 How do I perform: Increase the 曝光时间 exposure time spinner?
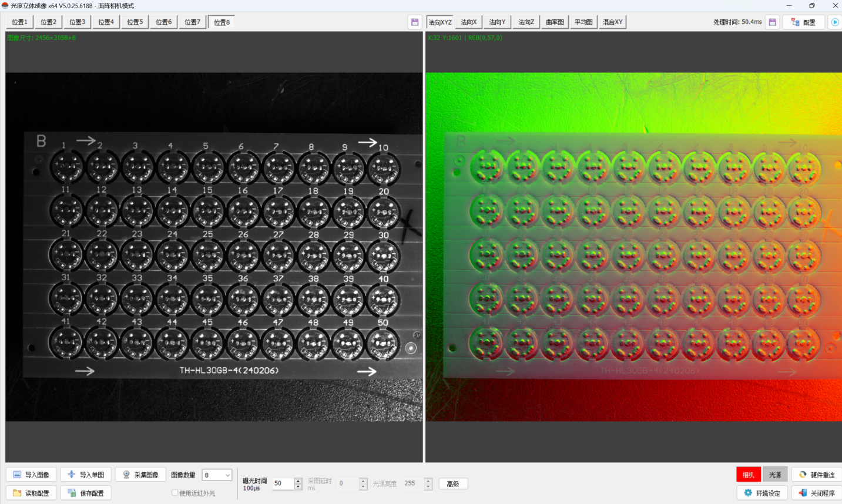coord(298,481)
